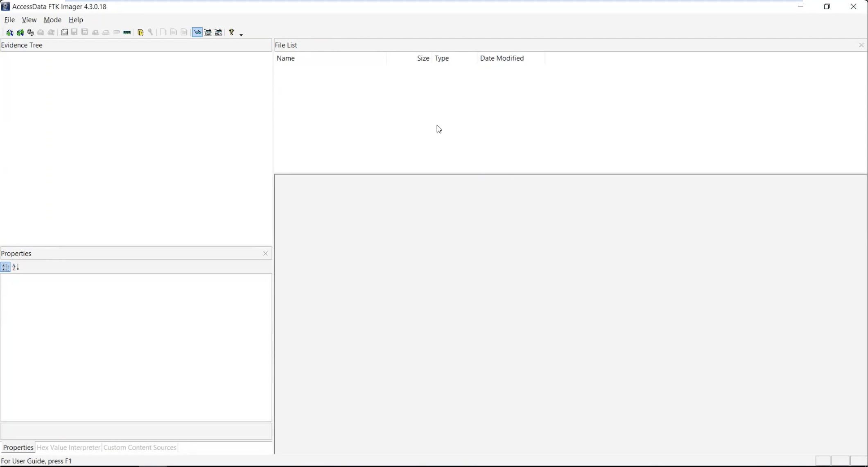
Task: Click the File List panel title
Action: coord(286,45)
